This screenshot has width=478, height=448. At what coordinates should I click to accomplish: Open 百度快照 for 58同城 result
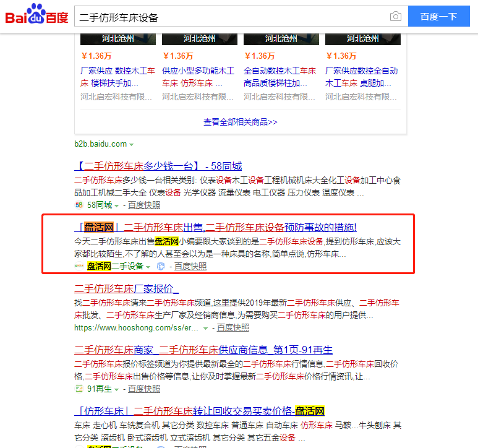[x=144, y=205]
